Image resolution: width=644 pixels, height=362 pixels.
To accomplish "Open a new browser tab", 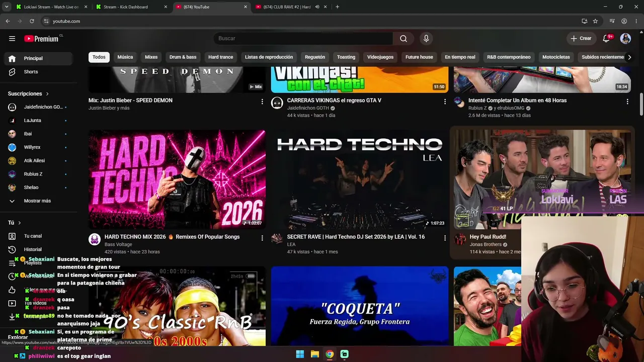I will click(x=337, y=7).
